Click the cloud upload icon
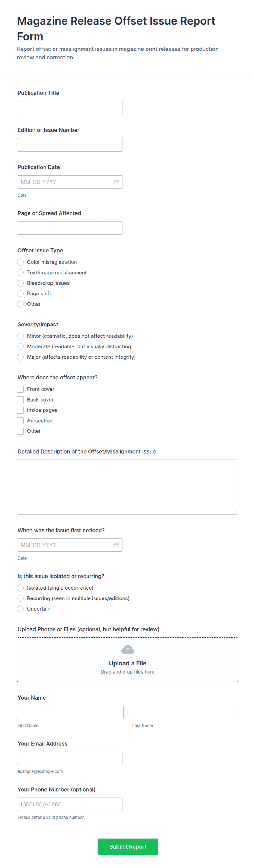The width and height of the screenshot is (253, 868). click(128, 650)
